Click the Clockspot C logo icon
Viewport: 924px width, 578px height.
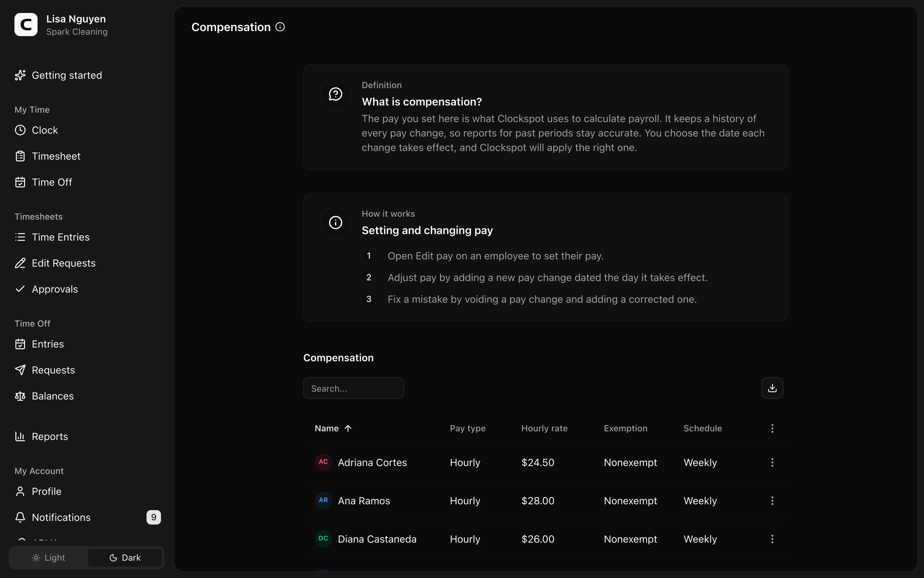click(26, 25)
